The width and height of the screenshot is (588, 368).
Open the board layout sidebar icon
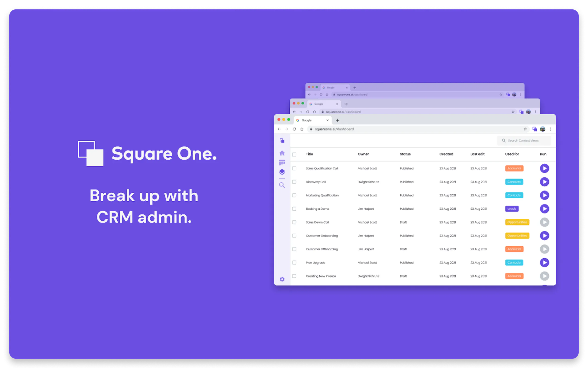282,162
